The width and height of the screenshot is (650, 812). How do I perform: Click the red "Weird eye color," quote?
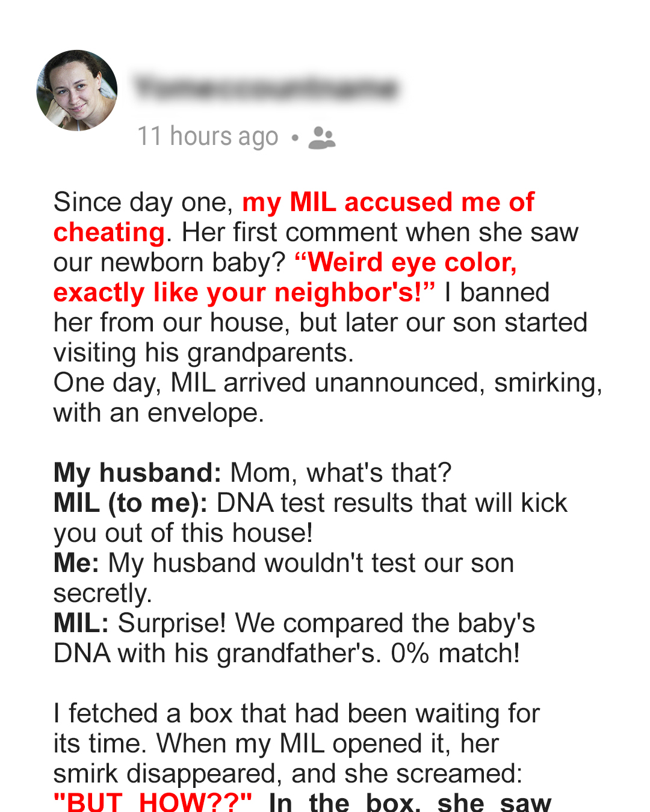[x=406, y=262]
